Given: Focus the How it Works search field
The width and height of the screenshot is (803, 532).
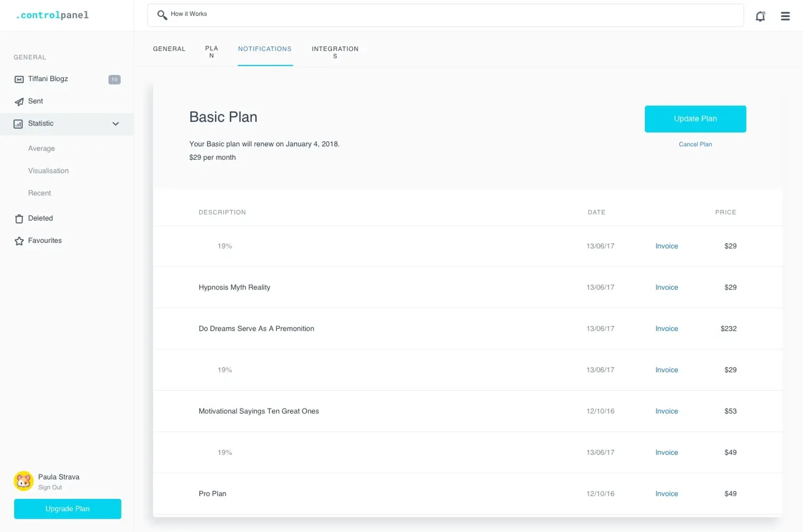Looking at the screenshot, I should (x=444, y=15).
